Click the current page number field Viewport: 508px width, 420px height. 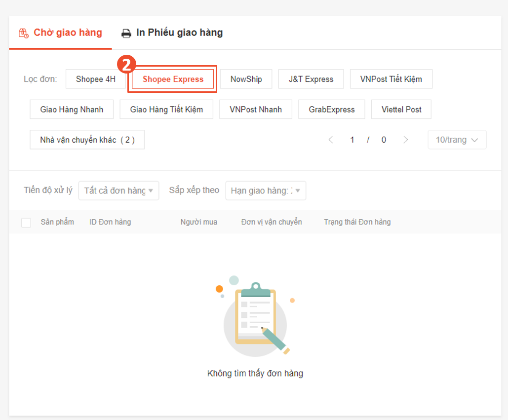352,140
